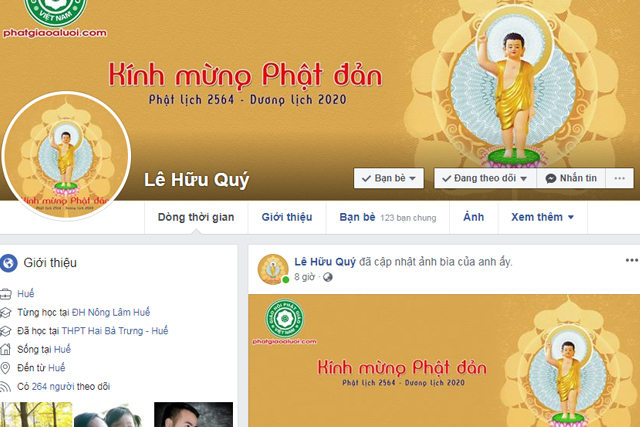Open the post options three-dots menu

[x=631, y=260]
